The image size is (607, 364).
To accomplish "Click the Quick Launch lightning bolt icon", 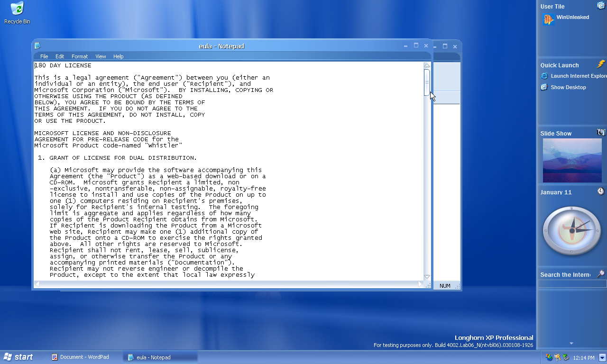I will click(x=601, y=64).
